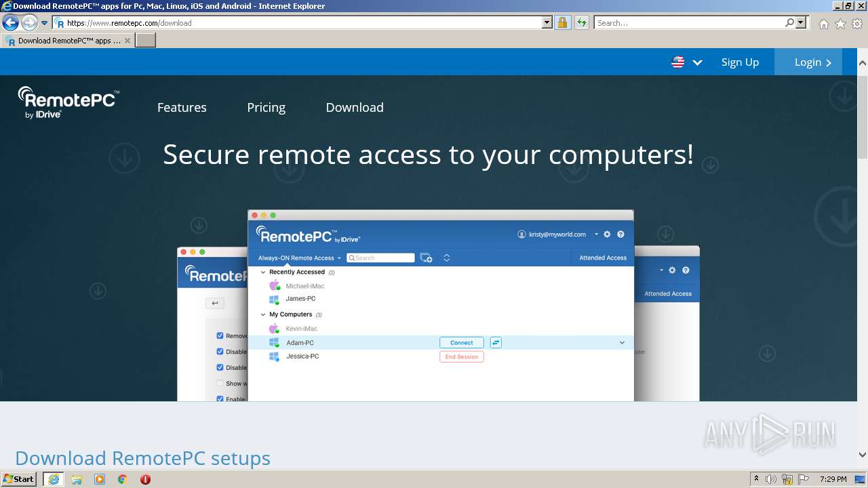This screenshot has height=488, width=868.
Task: Collapse the My Computers group
Action: [263, 314]
